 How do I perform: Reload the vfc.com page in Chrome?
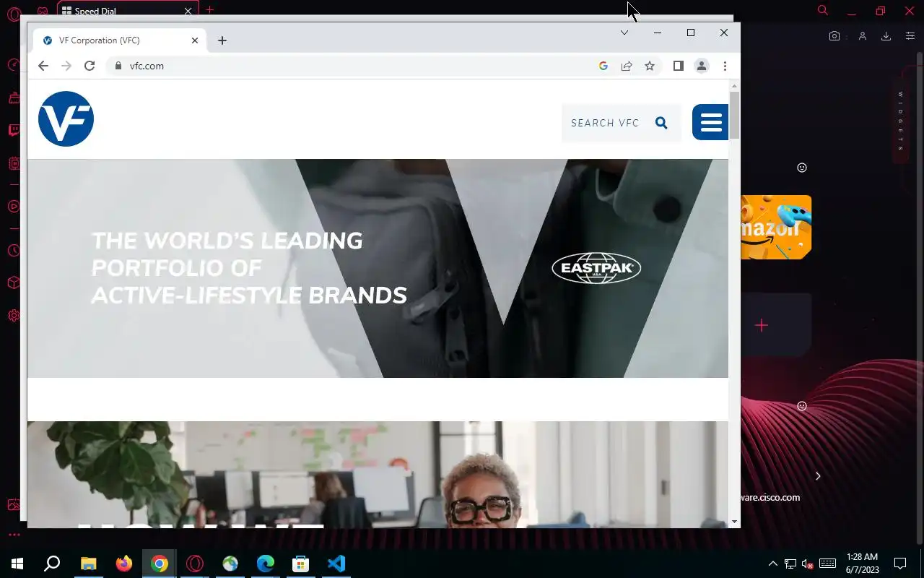[90, 66]
